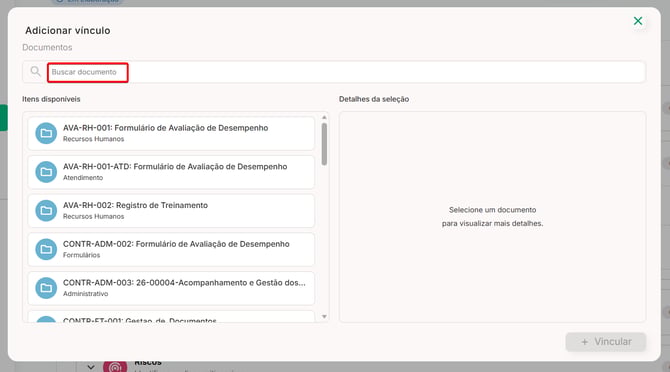Select AVA-RH-001 Formulário de Avaliação item

point(171,133)
